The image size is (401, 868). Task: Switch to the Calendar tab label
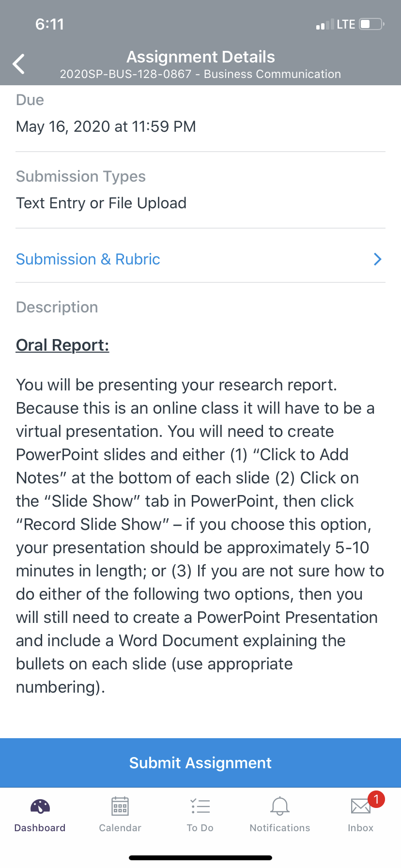[120, 828]
